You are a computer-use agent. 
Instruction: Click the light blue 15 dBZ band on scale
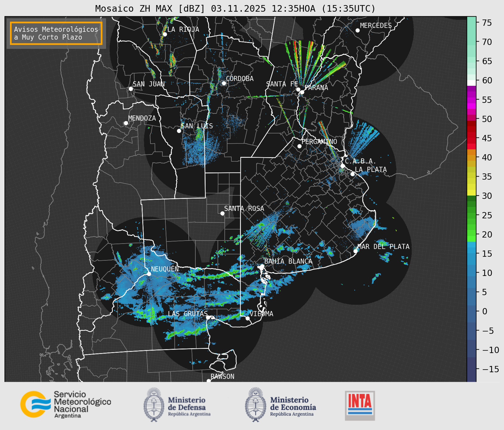471,254
